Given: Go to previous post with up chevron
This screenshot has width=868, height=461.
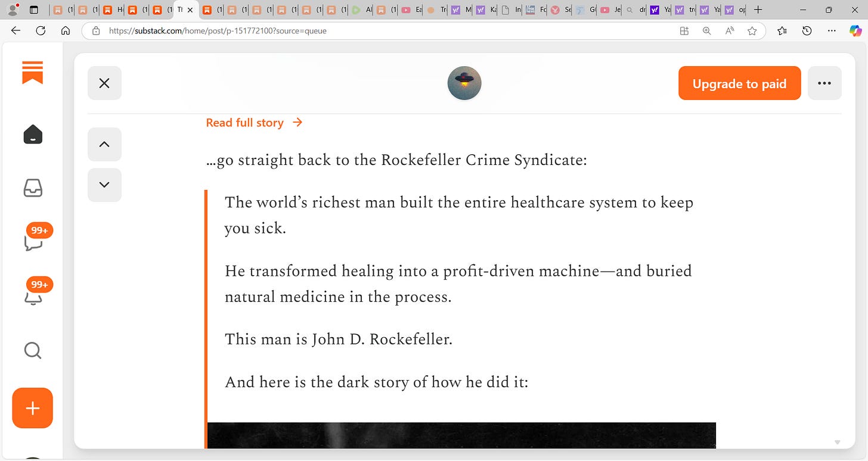Looking at the screenshot, I should pos(104,144).
